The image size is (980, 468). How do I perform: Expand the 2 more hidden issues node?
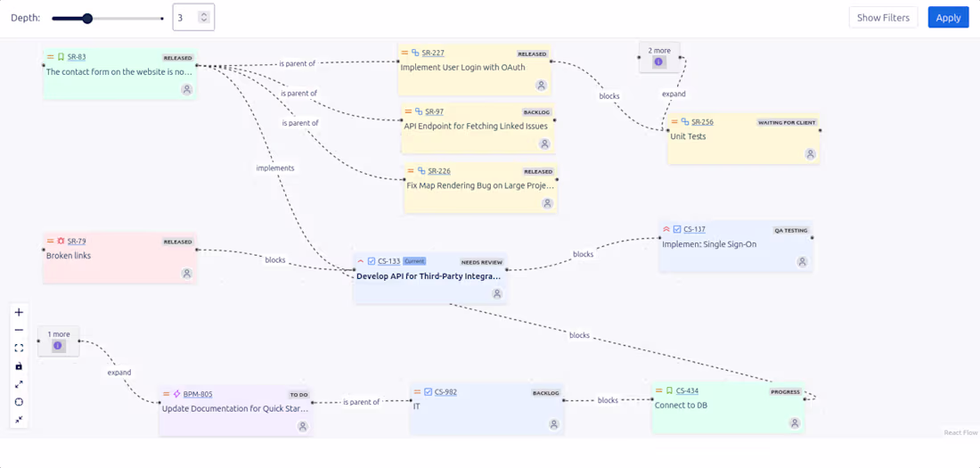pyautogui.click(x=659, y=57)
